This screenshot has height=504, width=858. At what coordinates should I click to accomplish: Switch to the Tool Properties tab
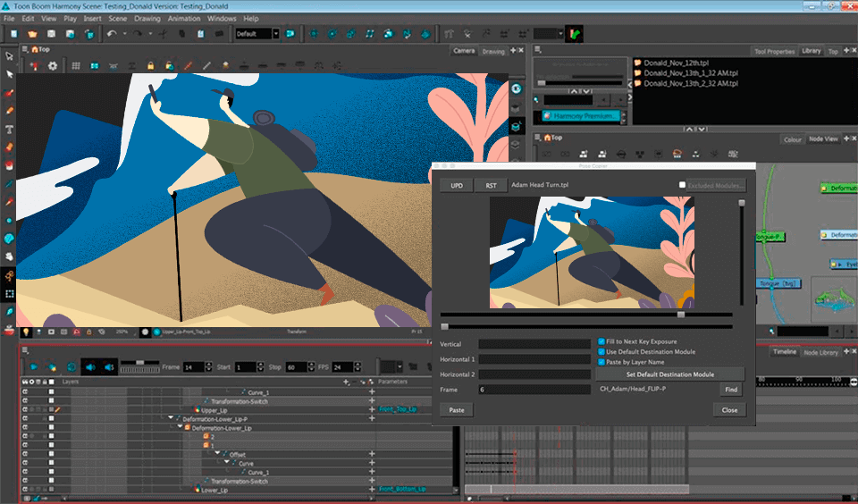[x=774, y=52]
